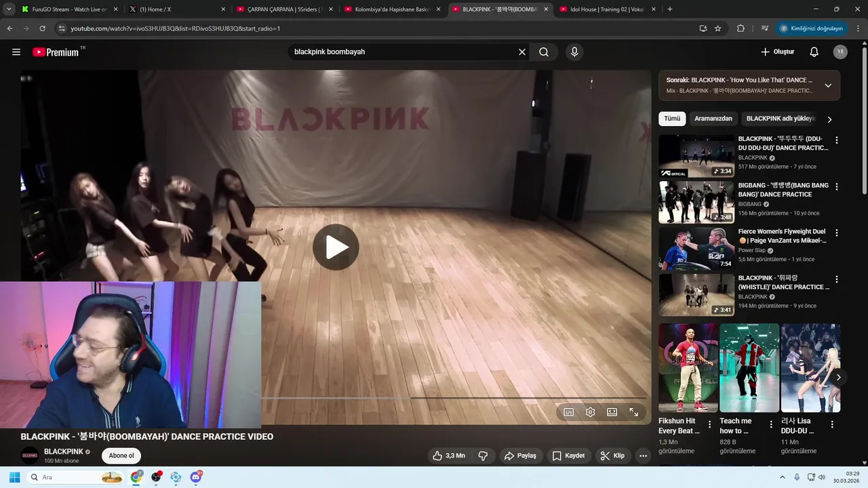Open options for DDU-DU DDU-DU video
The width and height of the screenshot is (868, 488).
click(x=837, y=140)
